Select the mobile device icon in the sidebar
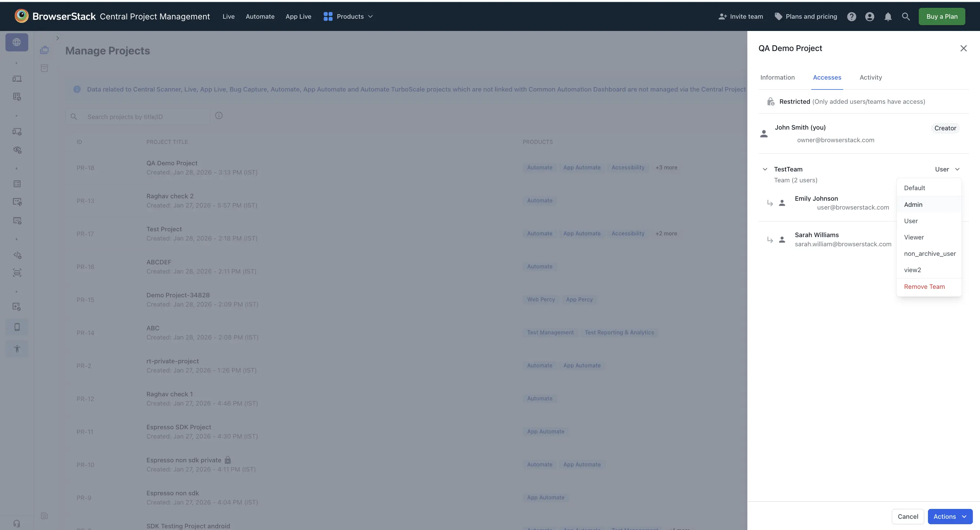Screen dimensions: 980x530 click(x=17, y=327)
